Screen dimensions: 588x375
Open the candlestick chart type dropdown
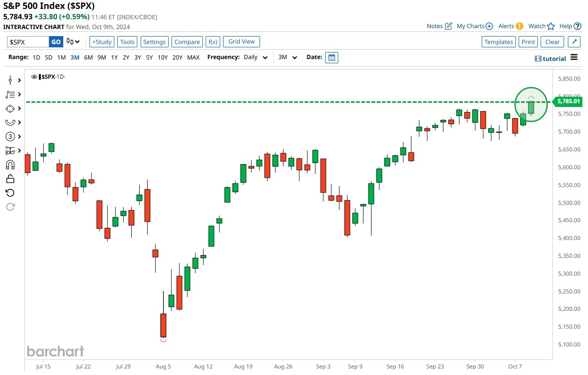(73, 42)
